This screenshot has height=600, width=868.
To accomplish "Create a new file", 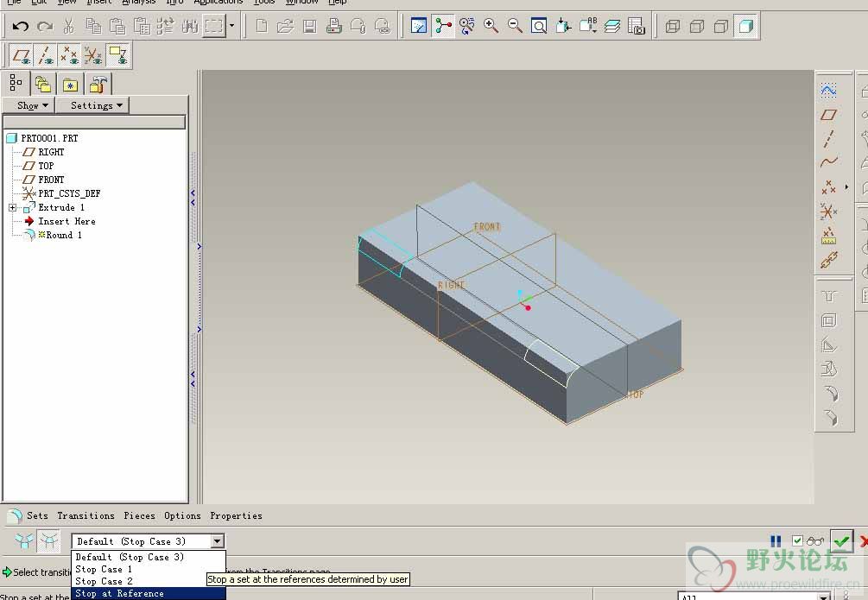I will pyautogui.click(x=262, y=26).
